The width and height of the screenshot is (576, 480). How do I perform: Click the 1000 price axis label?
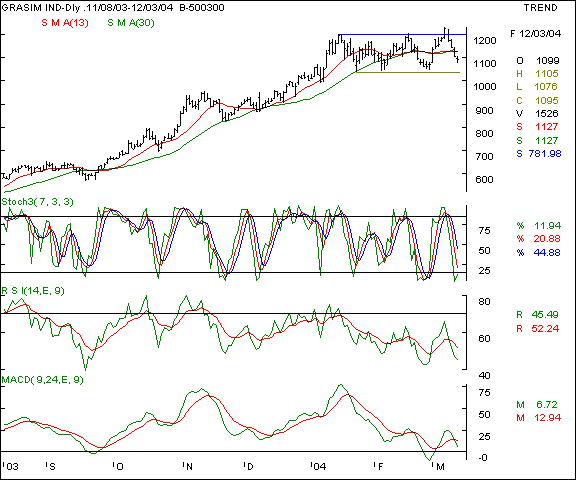pos(485,87)
